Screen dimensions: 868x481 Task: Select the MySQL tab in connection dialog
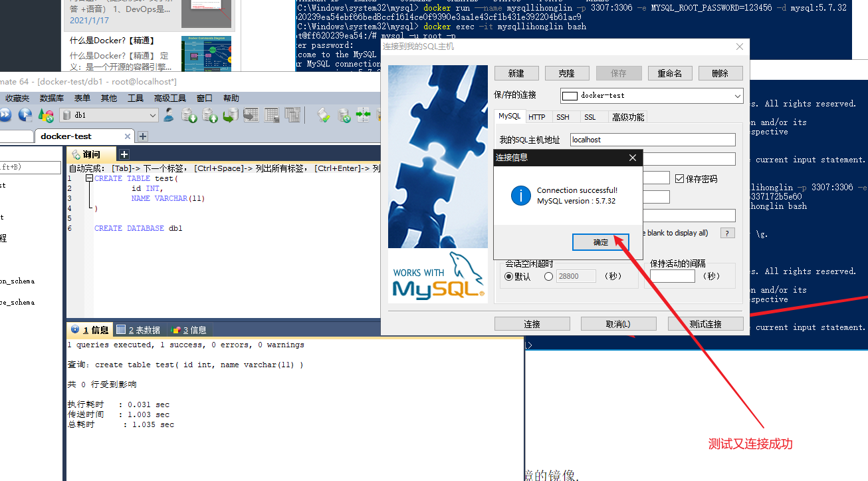(x=510, y=116)
